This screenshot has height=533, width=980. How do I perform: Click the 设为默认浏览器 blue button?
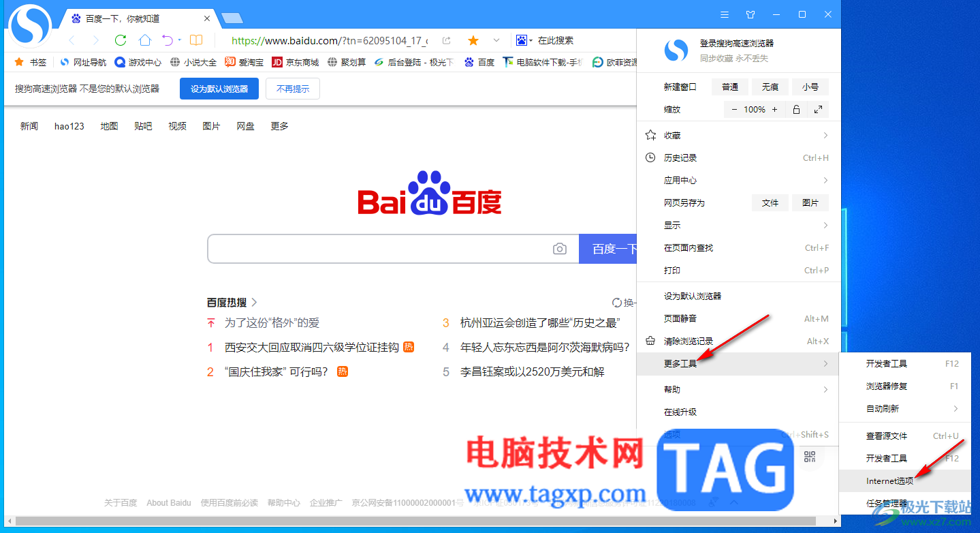(x=219, y=89)
